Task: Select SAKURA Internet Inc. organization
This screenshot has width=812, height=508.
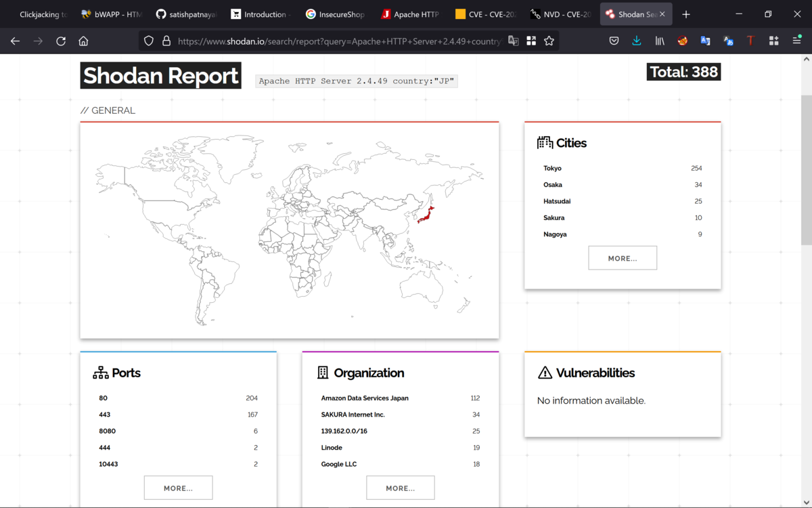Action: [x=353, y=415]
